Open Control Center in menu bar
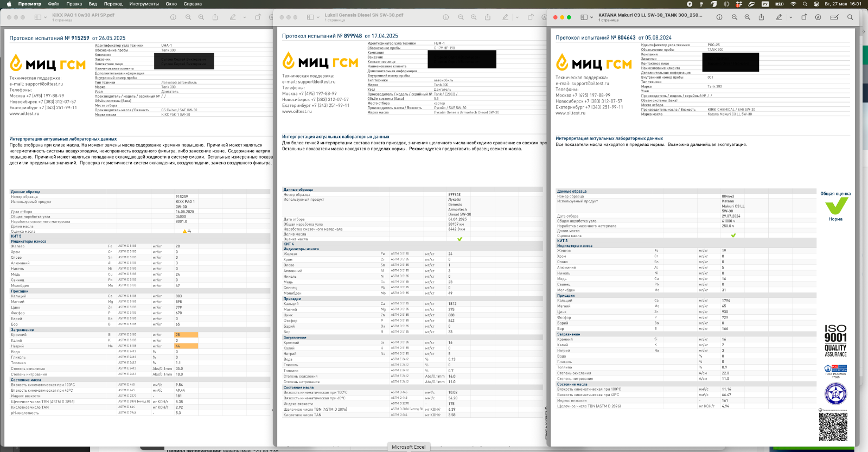This screenshot has height=452, width=868. 815,4
